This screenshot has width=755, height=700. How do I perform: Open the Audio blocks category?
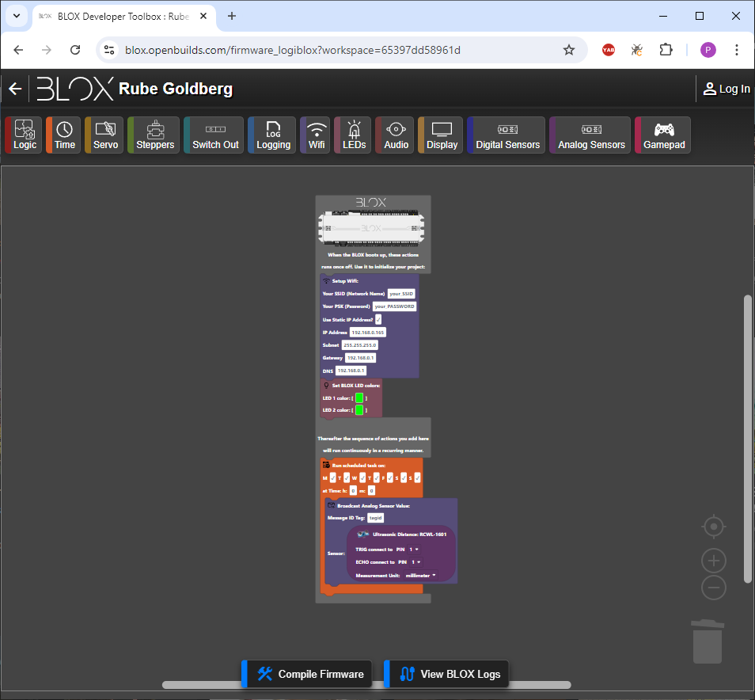[x=396, y=135]
